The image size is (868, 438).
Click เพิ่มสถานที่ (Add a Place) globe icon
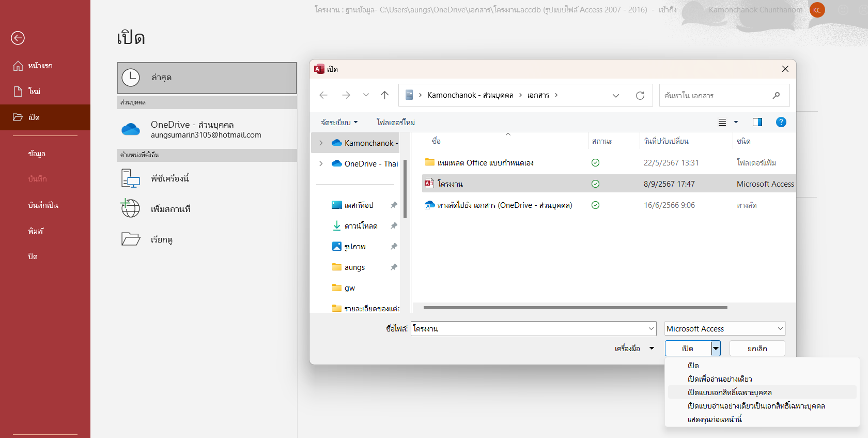pyautogui.click(x=131, y=208)
